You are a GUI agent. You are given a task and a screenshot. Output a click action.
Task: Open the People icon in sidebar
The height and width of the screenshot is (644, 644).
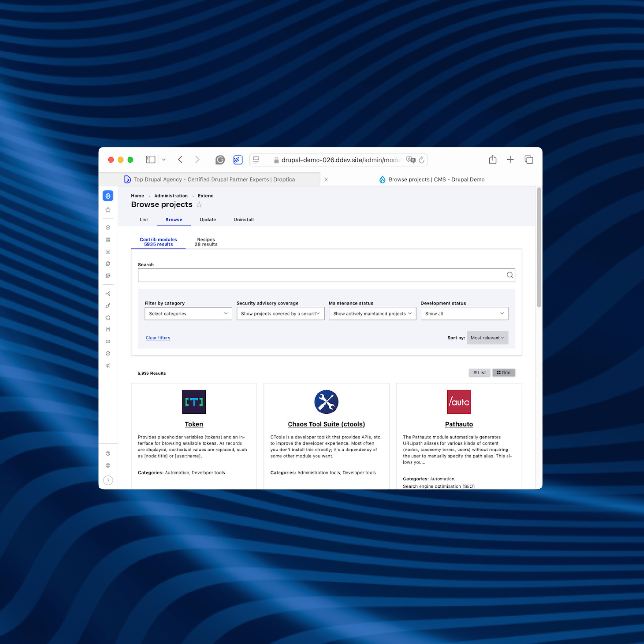pos(108,342)
